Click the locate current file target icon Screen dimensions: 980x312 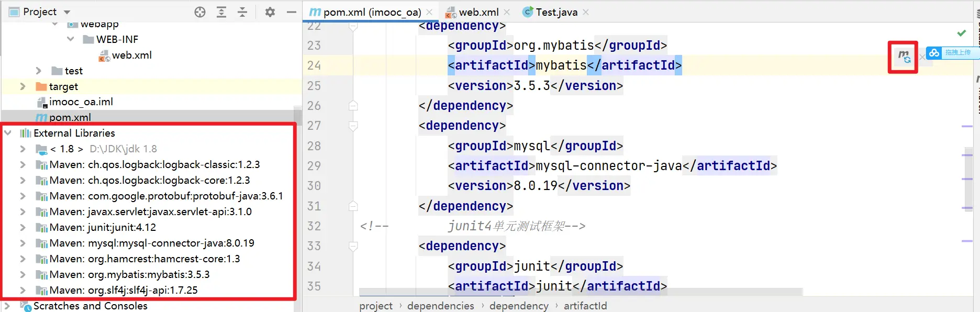click(x=200, y=12)
